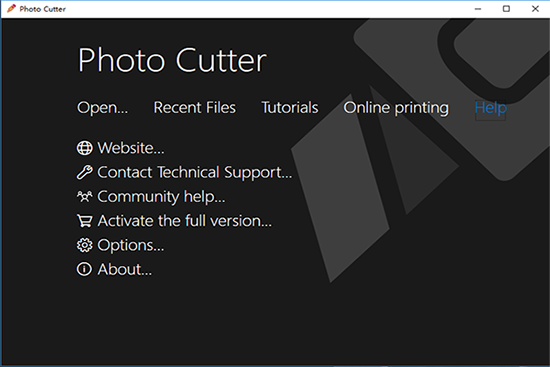This screenshot has width=550, height=367.
Task: Show the About information entry
Action: click(x=125, y=269)
